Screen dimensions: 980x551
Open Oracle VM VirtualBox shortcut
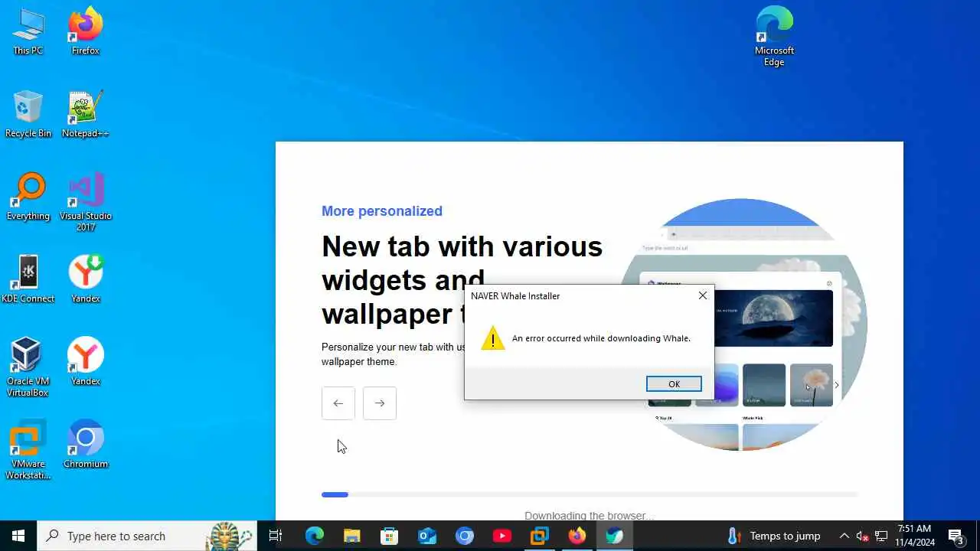pyautogui.click(x=28, y=367)
